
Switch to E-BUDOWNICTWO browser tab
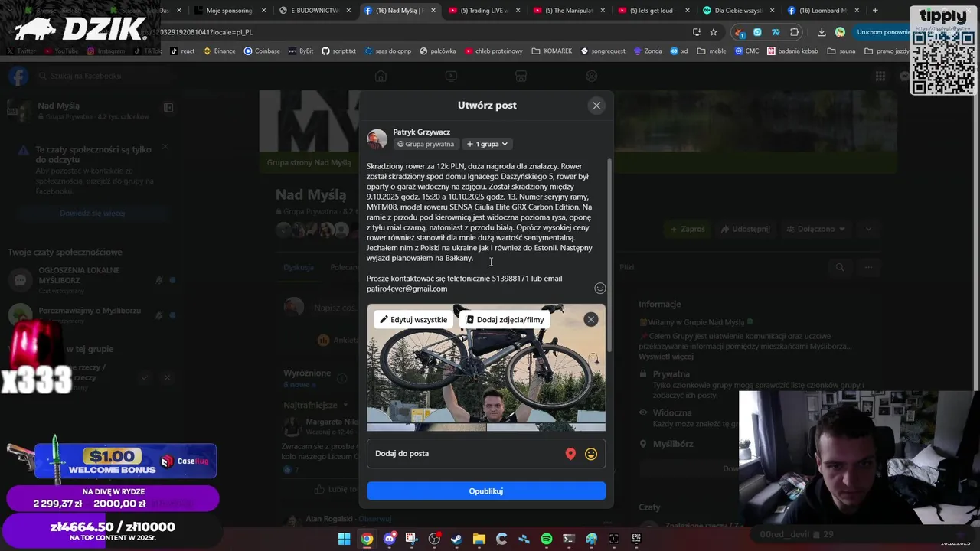pyautogui.click(x=314, y=11)
